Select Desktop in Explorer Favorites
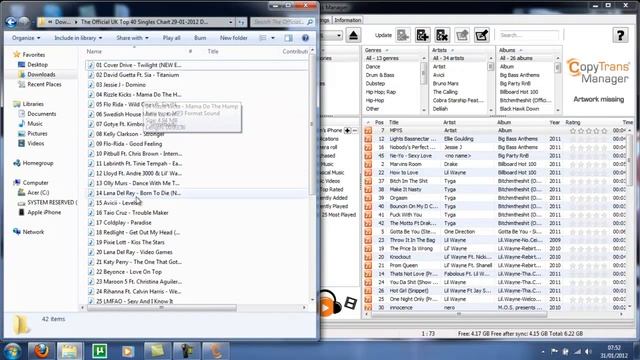Screen dimensions: 640x360 click(x=38, y=64)
